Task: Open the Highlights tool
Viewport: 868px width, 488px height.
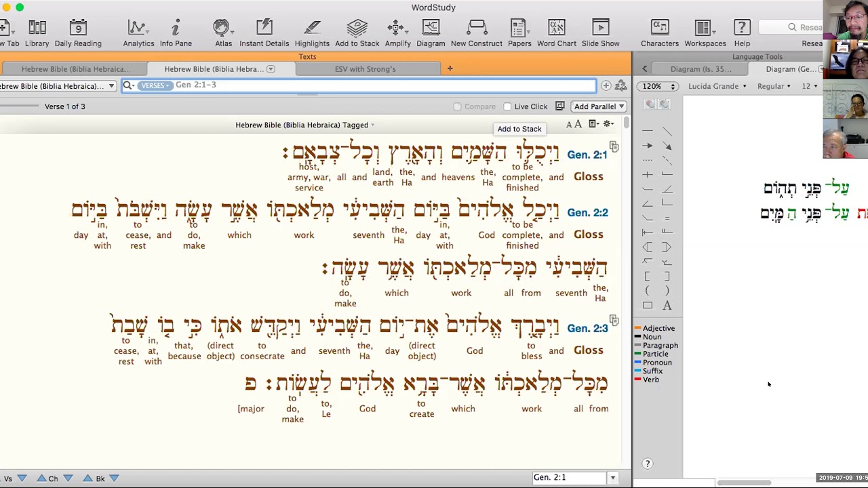Action: (x=312, y=33)
